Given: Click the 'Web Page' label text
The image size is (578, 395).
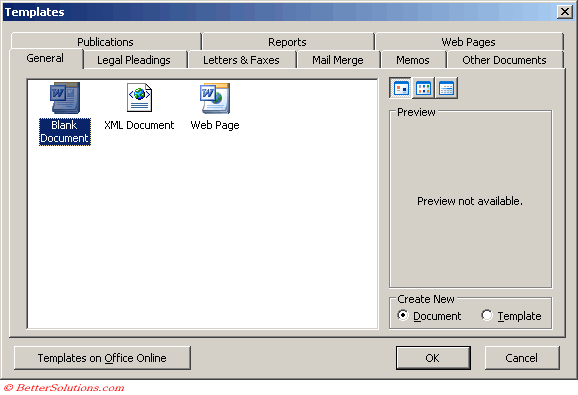Looking at the screenshot, I should (x=215, y=125).
